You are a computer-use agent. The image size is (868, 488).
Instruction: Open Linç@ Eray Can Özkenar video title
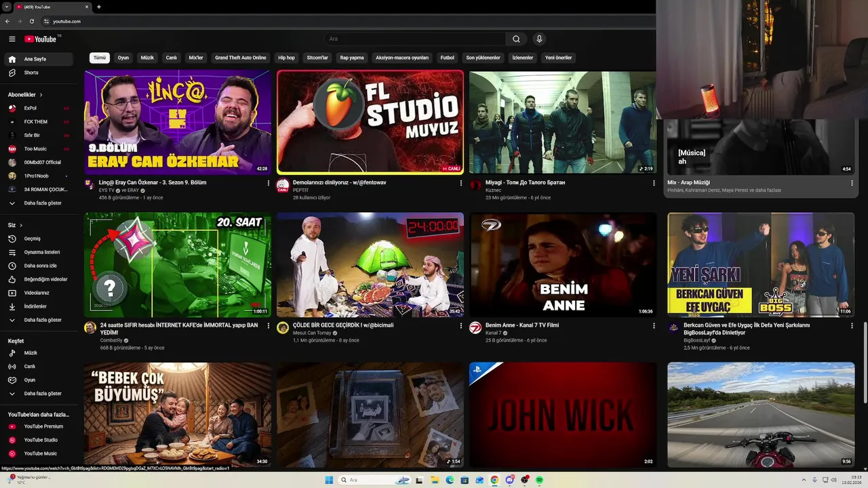click(x=153, y=182)
